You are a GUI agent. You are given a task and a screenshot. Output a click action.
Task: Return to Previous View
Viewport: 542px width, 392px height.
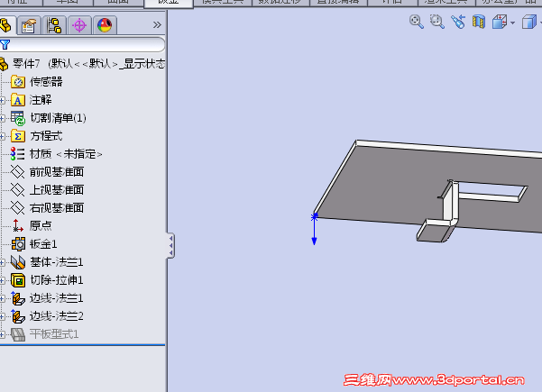click(x=458, y=23)
